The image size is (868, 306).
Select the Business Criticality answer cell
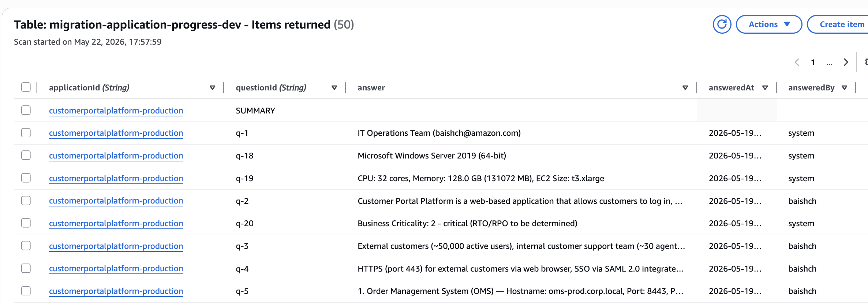coord(467,223)
